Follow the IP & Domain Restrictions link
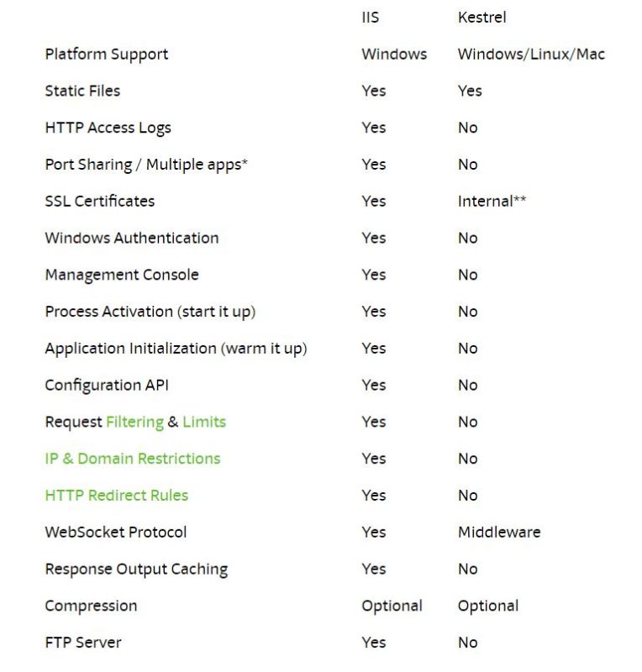The height and width of the screenshot is (672, 642). pyautogui.click(x=132, y=459)
